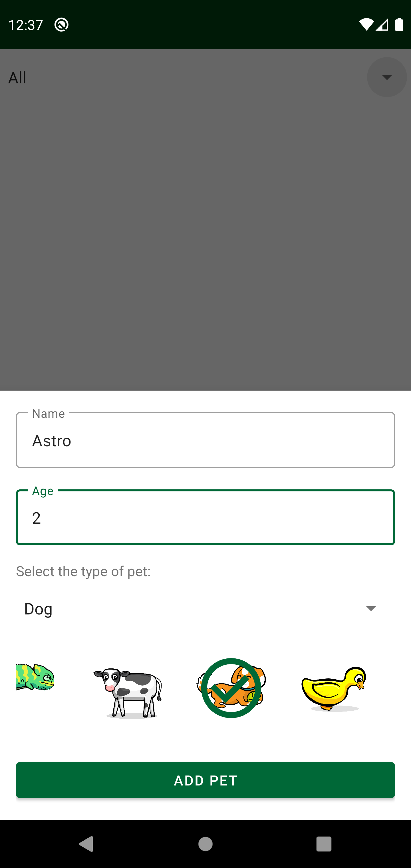Click the All filter label
This screenshot has height=868, width=411.
coord(17,78)
